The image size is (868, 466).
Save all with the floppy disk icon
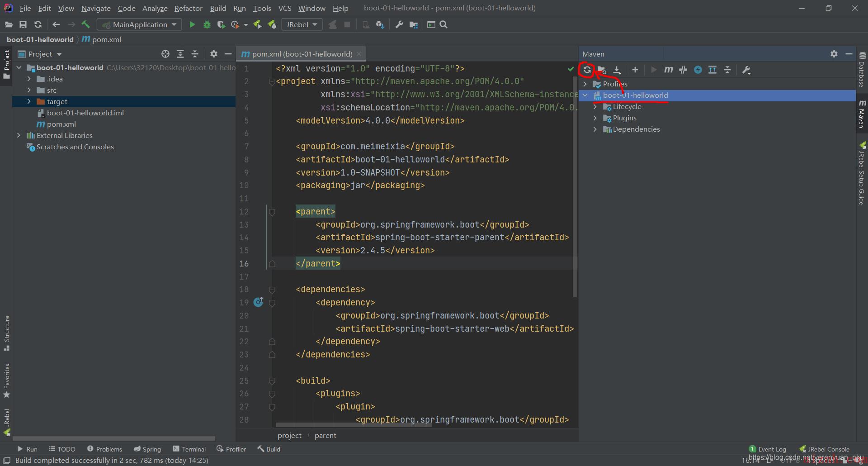coord(23,24)
